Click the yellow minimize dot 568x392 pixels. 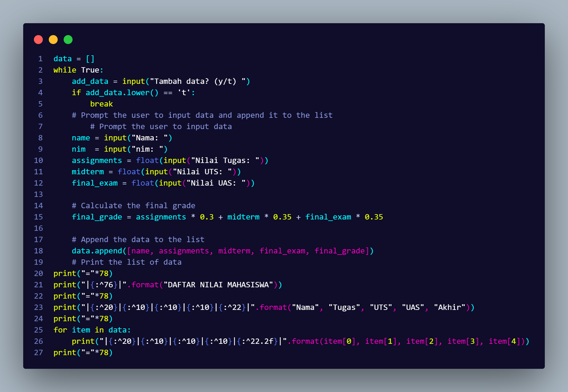coord(53,39)
